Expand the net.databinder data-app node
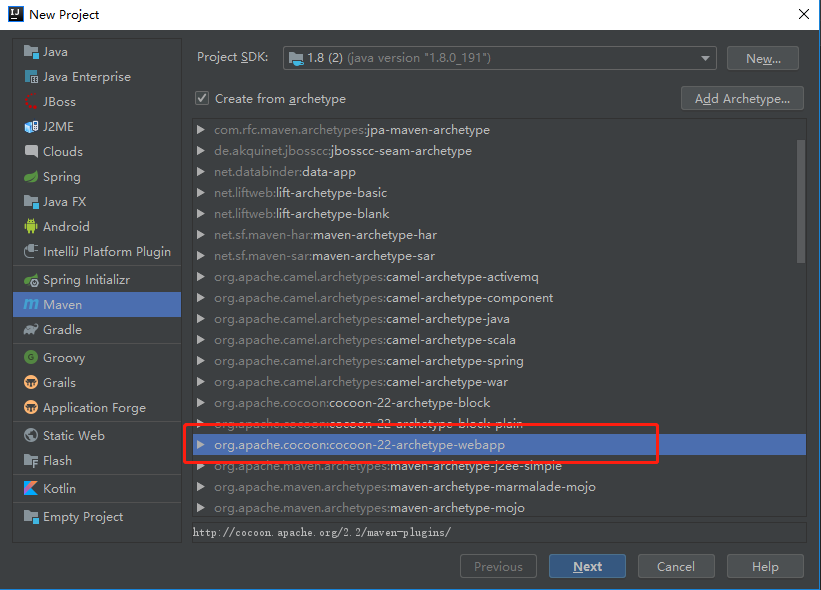This screenshot has width=821, height=590. coord(201,171)
